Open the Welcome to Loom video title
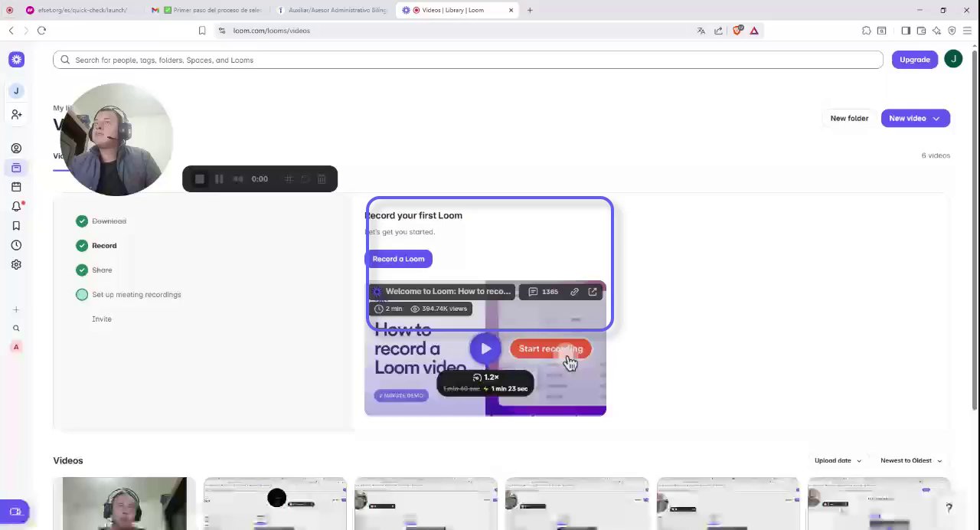This screenshot has height=530, width=980. point(448,292)
